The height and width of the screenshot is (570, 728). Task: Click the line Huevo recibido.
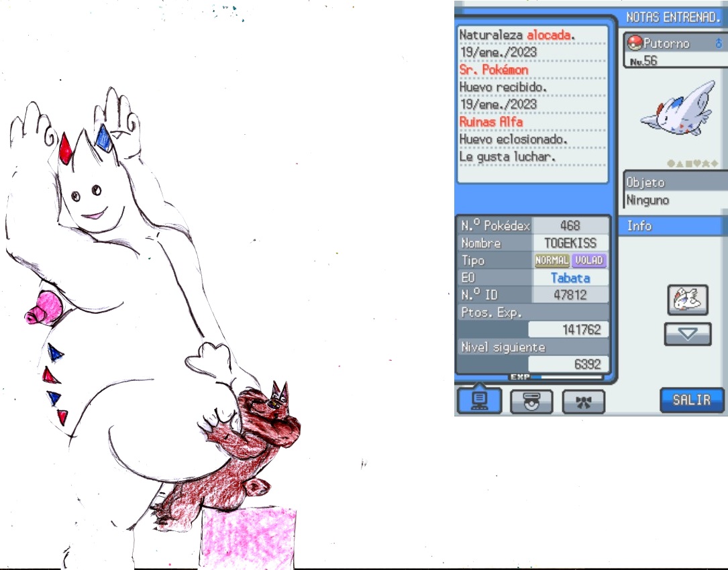click(x=503, y=87)
